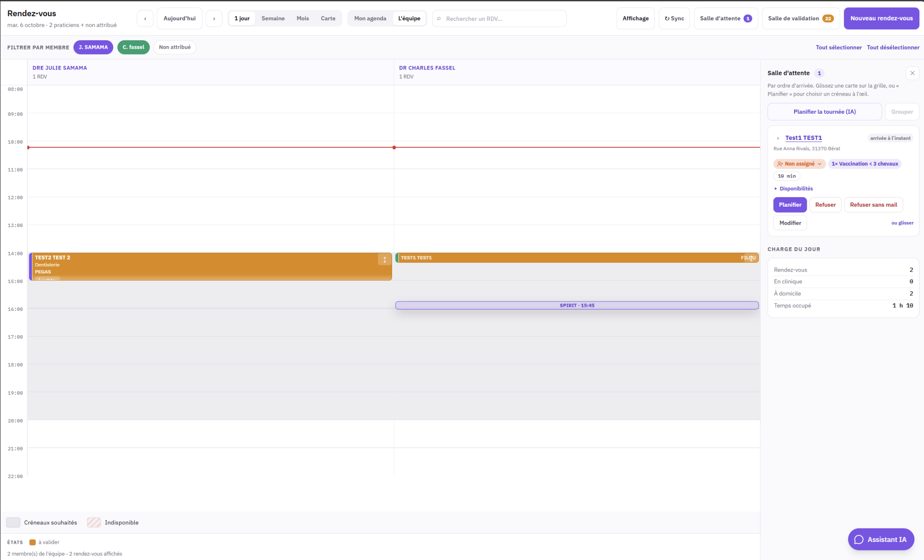Open TEST1 TEST1 appointment in Fassel column

pyautogui.click(x=577, y=258)
